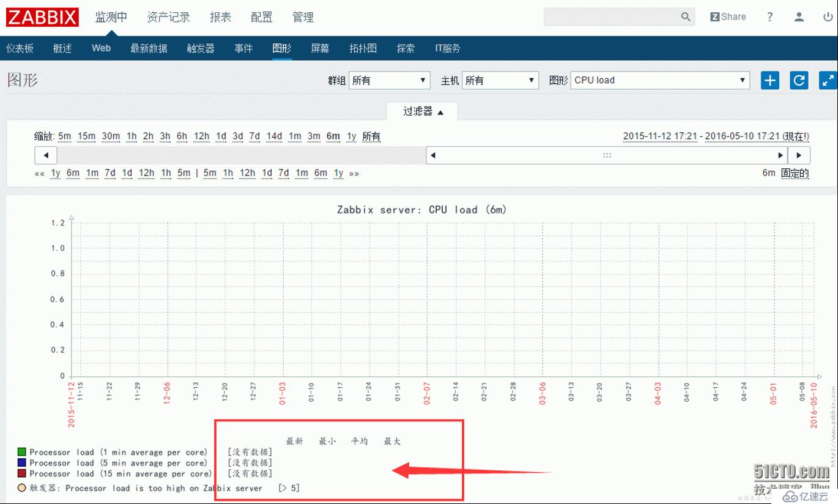The image size is (838, 504).
Task: Go to the 最新数据 submenu
Action: coord(149,48)
